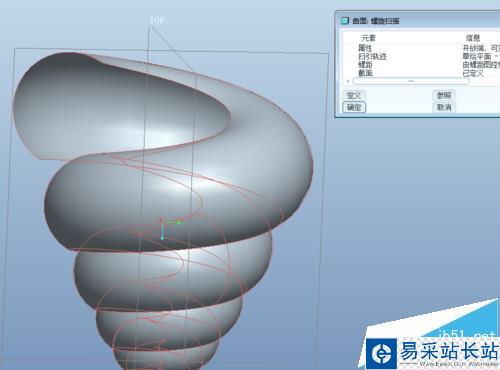Click the horizontal scrollbar in element list
Viewport: 500px width, 370px height.
click(x=411, y=81)
